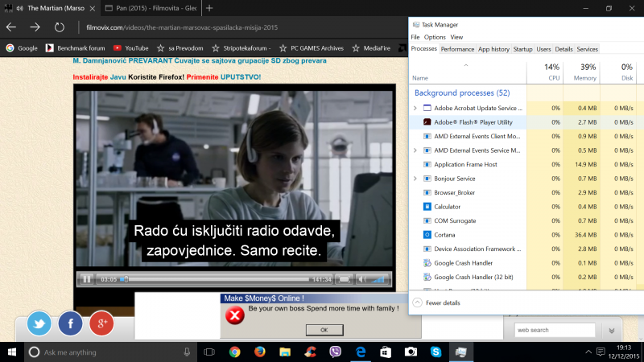644x362 pixels.
Task: Open Skype from taskbar
Action: pos(436,352)
